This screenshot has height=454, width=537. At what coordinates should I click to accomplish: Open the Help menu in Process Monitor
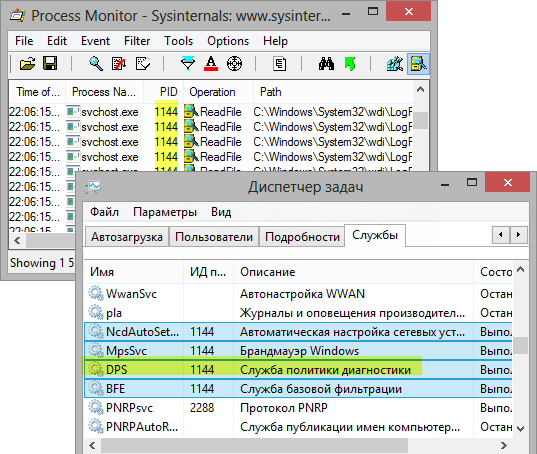click(x=275, y=41)
